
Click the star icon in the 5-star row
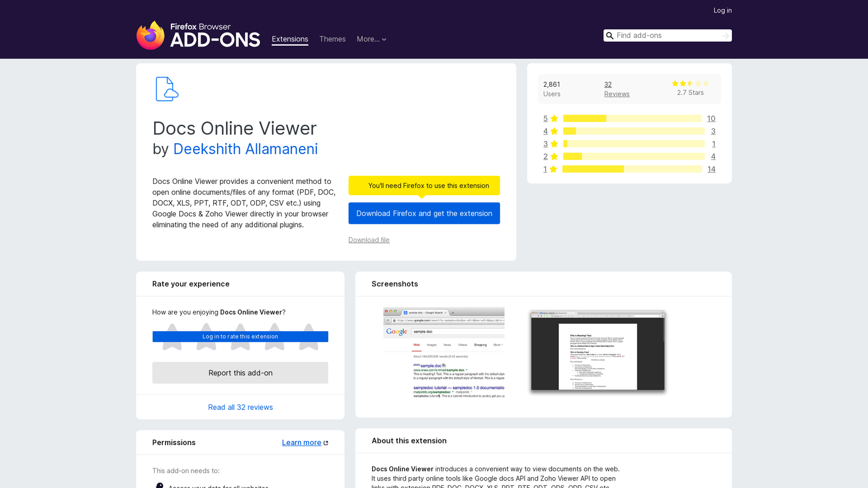pos(554,119)
